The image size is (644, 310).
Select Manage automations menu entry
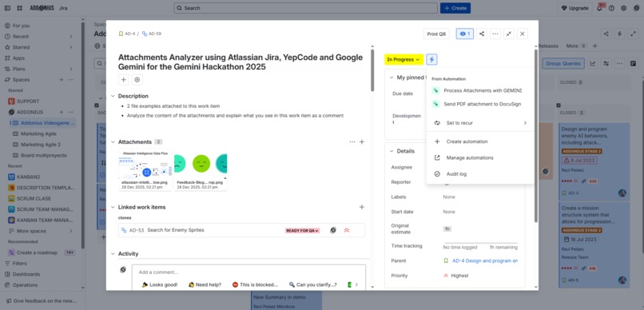click(480, 157)
